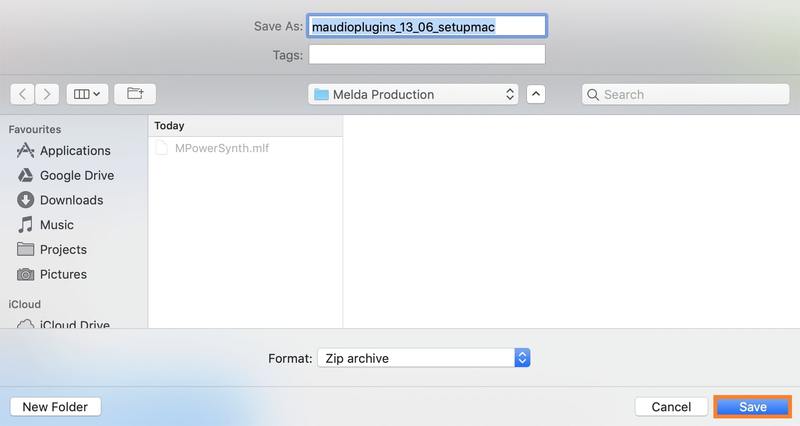Open iCloud Drive in the sidebar
The width and height of the screenshot is (800, 426).
coord(74,324)
